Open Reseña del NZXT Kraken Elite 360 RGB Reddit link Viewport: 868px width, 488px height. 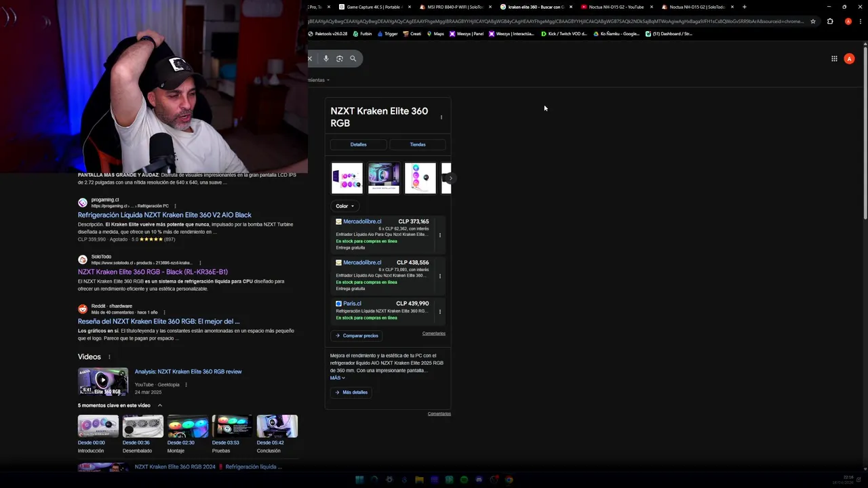159,321
